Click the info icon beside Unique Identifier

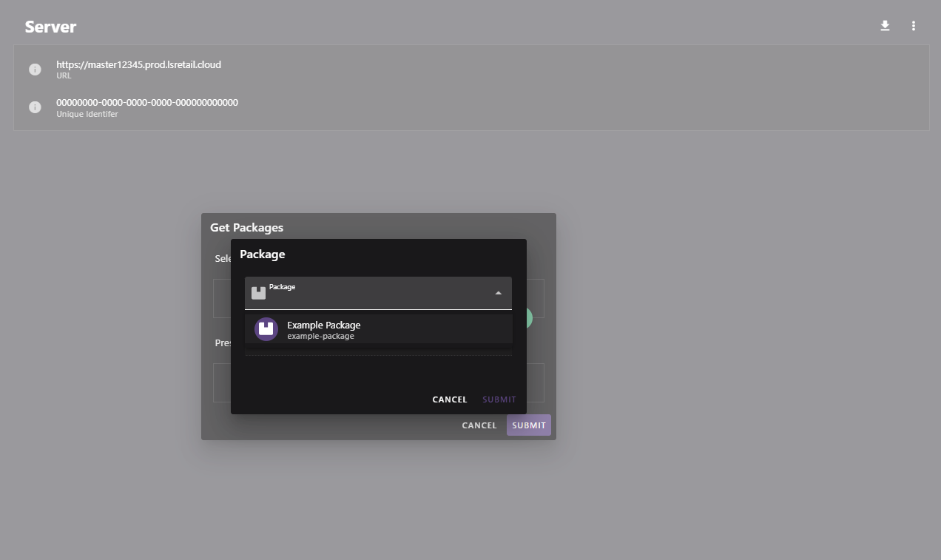35,107
